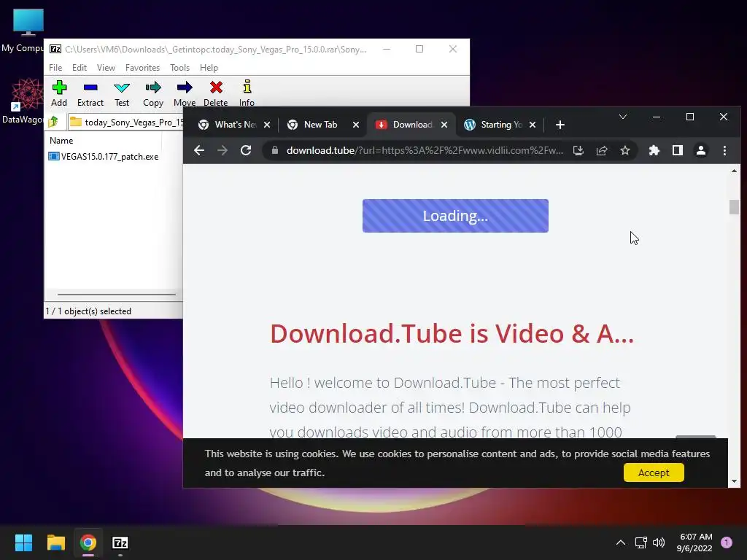Image resolution: width=747 pixels, height=560 pixels.
Task: Go up one folder level in 7-Zip
Action: (x=53, y=122)
